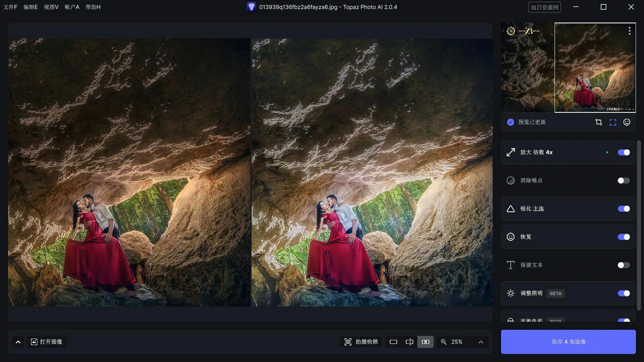The width and height of the screenshot is (644, 362).
Task: Select the first dark cave thumbnail
Action: [527, 67]
